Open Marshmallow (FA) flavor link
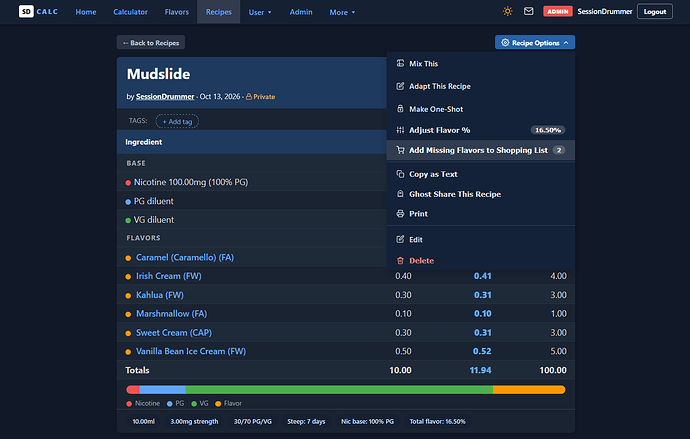Screen dimensions: 690x439 tap(172, 314)
